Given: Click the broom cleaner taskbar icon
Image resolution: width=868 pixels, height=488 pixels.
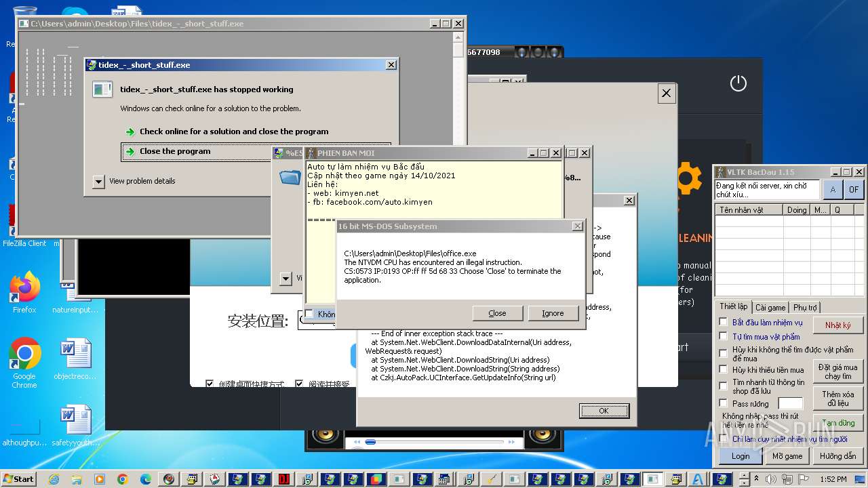Looking at the screenshot, I should point(492,479).
